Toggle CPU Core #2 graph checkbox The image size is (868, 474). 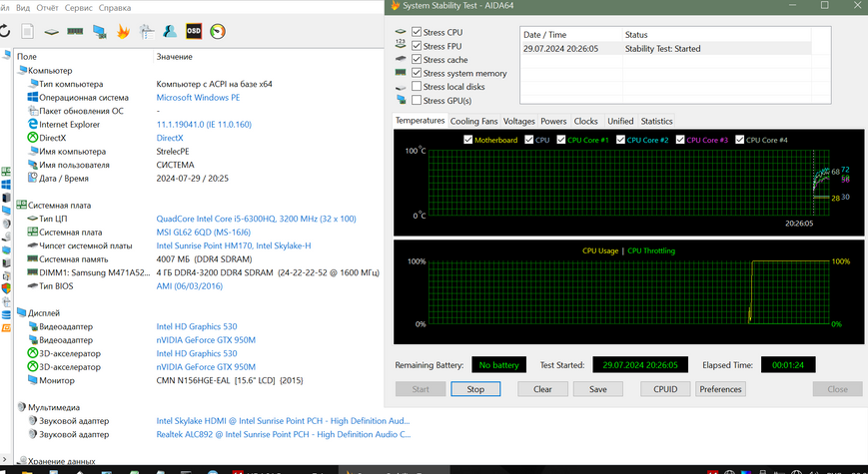pos(620,140)
